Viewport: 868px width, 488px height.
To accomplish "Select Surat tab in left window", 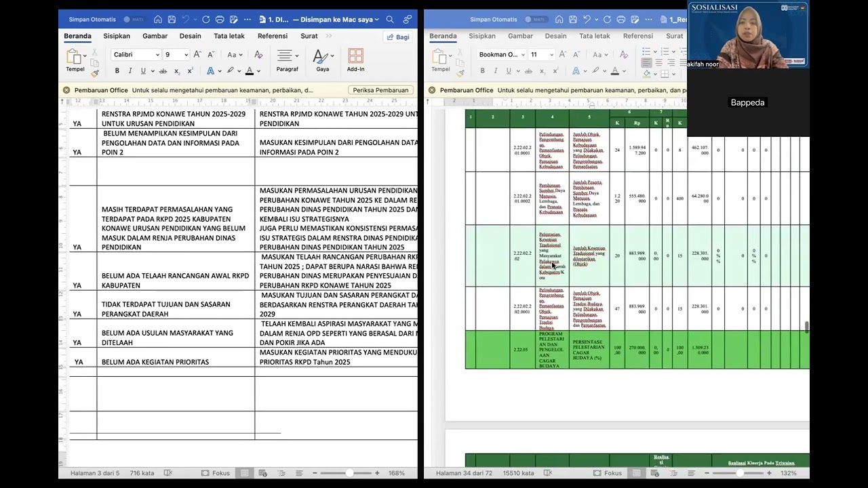I will tap(309, 36).
